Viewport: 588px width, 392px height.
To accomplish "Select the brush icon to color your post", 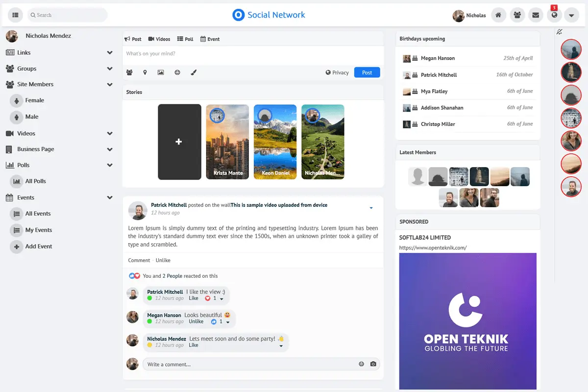I will pos(194,72).
